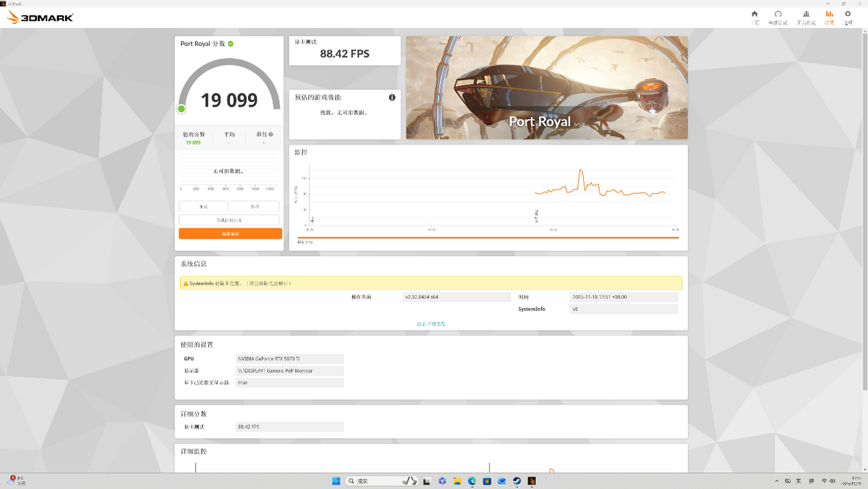Click the 3DMARK logo
Image resolution: width=868 pixels, height=489 pixels.
40,17
